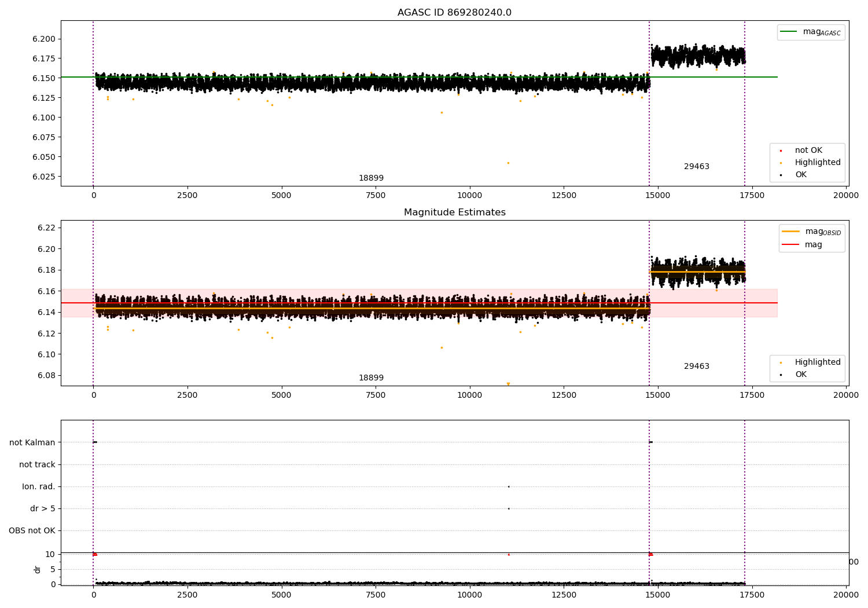Click the 15000 x-tick under the bottom plot
This screenshot has height=608, width=868.
coord(658,595)
